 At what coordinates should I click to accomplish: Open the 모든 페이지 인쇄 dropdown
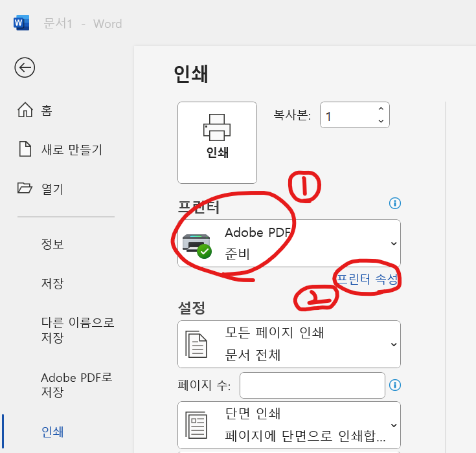289,344
